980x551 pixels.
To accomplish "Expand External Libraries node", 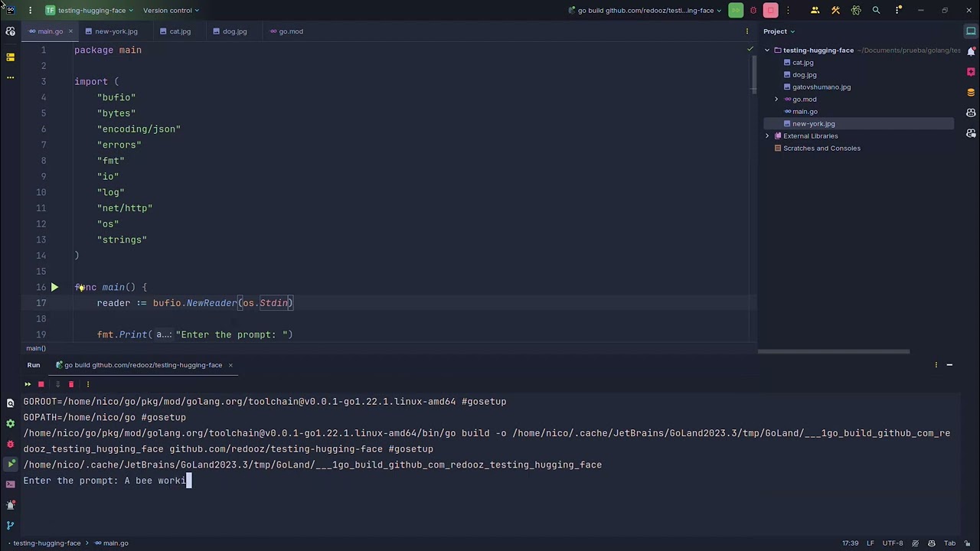I will coord(767,135).
